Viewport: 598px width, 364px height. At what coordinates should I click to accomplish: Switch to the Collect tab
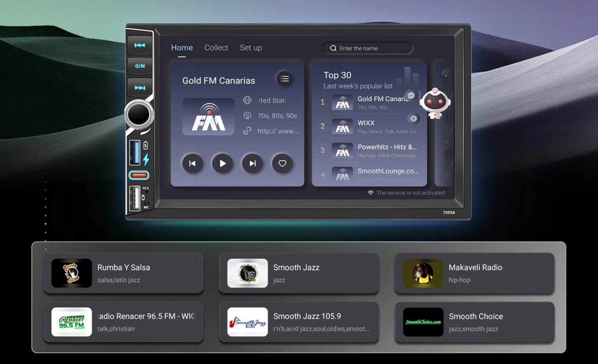216,48
